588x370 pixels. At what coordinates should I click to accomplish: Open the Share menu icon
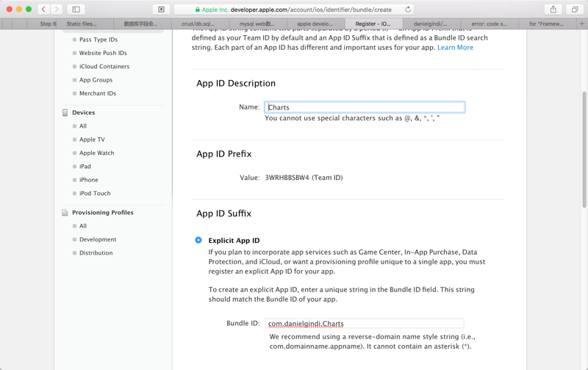pyautogui.click(x=553, y=10)
